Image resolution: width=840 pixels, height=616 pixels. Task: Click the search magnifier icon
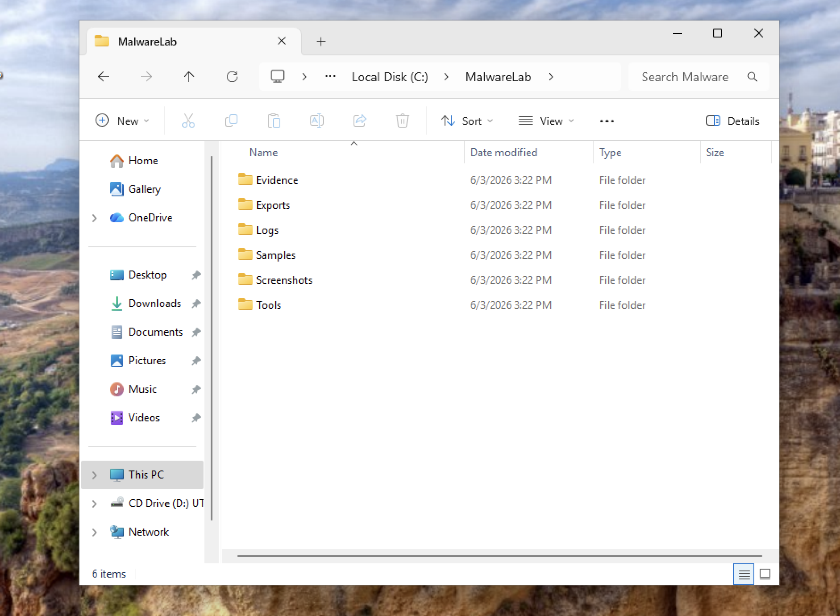tap(753, 77)
